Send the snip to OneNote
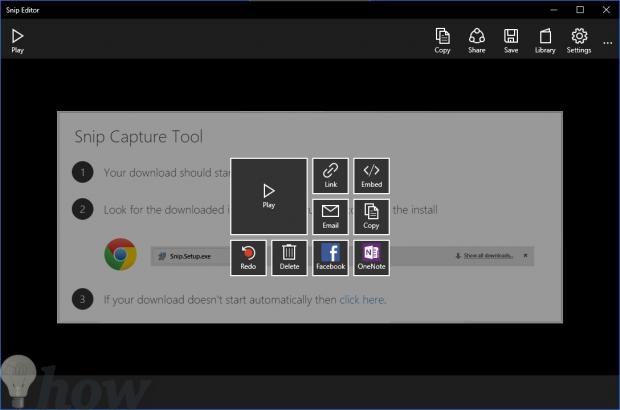620x410 pixels. click(371, 257)
